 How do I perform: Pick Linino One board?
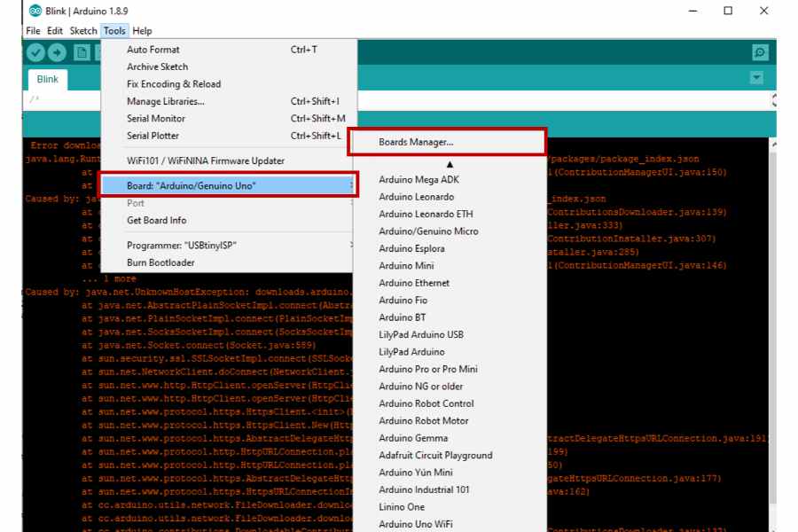450,507
